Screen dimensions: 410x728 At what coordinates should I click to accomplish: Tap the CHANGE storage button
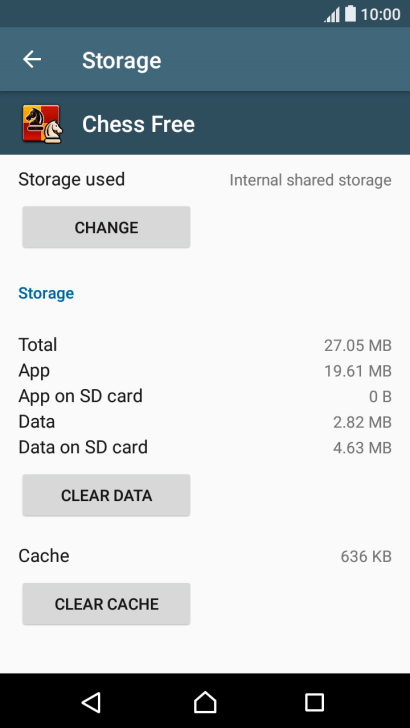coord(106,228)
